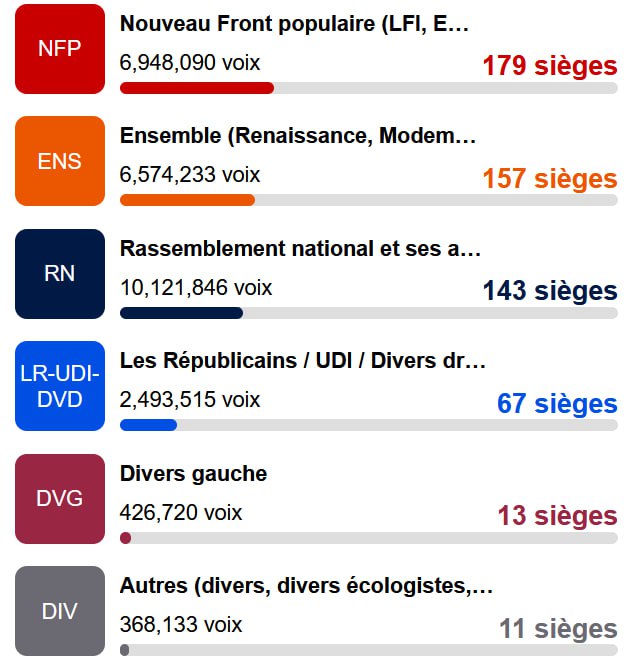Open the LR-UDI-DVD blue badge
Image resolution: width=639 pixels, height=668 pixels.
60,386
